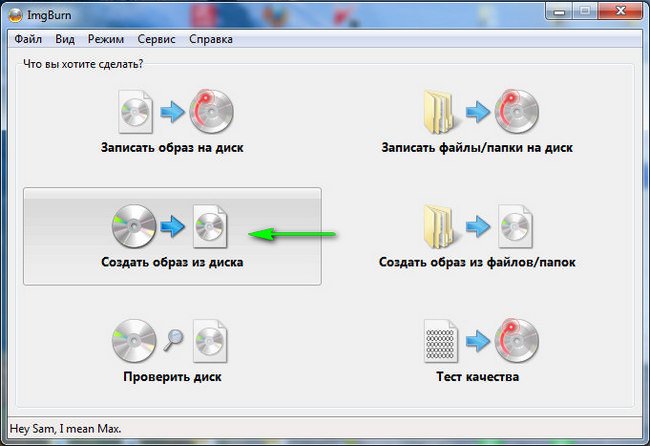This screenshot has height=446, width=650.
Task: Click magnifying glass icon above 'Проверить диск'
Action: (173, 340)
